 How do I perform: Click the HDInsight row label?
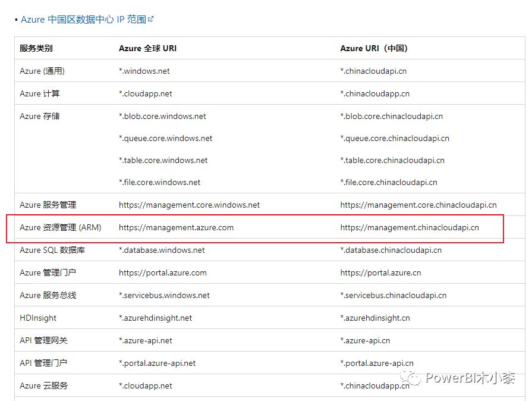coord(38,318)
